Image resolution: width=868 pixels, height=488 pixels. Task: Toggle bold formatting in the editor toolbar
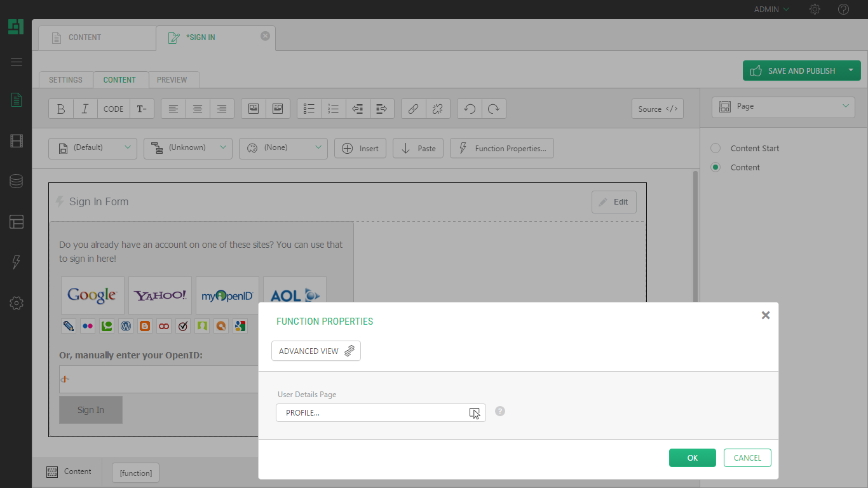[x=61, y=109]
